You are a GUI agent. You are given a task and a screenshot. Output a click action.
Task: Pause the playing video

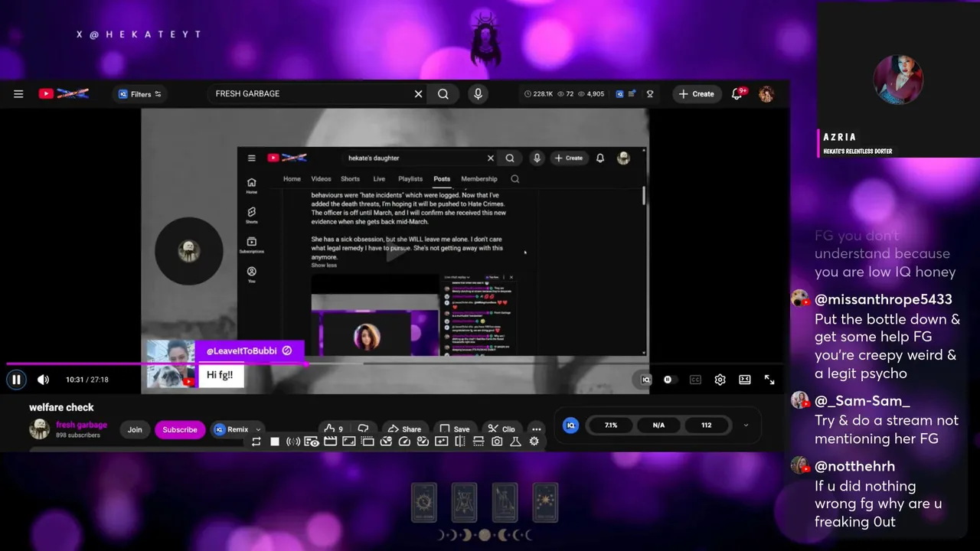[16, 380]
